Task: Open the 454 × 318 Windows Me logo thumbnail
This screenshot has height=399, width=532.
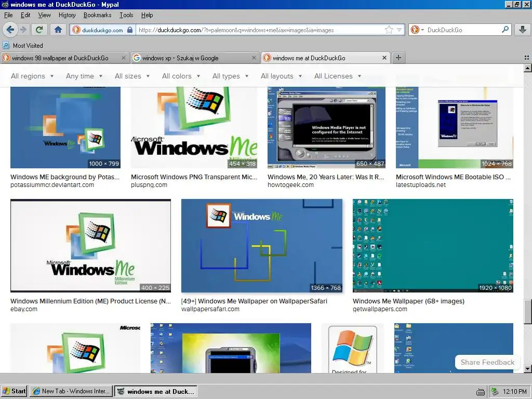Action: pos(194,127)
